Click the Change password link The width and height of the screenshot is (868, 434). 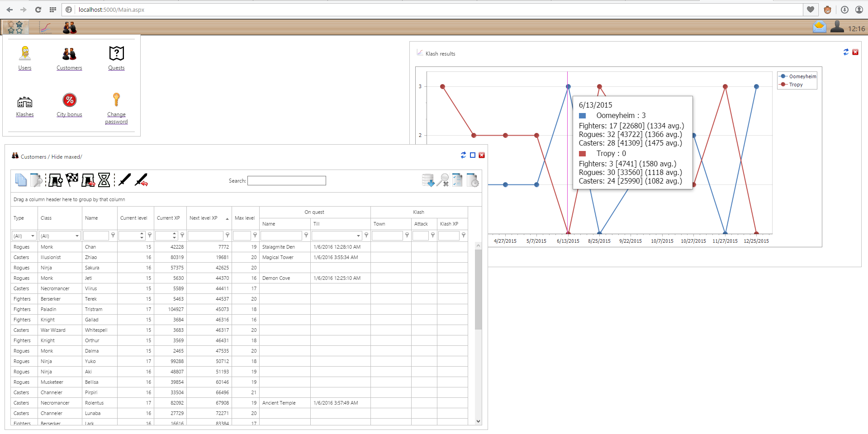coord(116,118)
